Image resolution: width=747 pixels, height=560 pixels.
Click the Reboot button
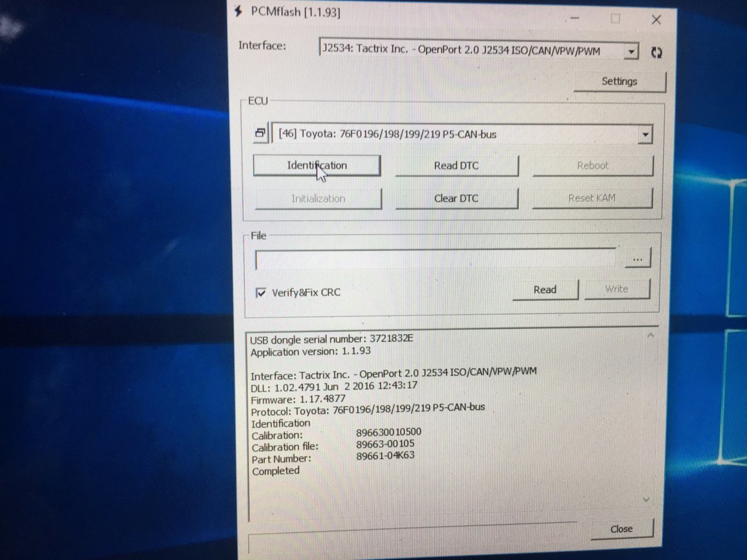click(x=593, y=165)
